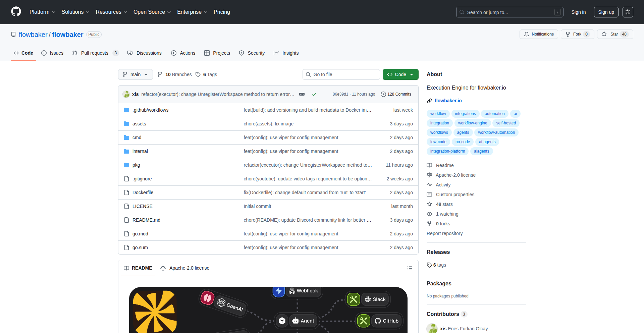Open the Pricing page link
Screen dimensions: 644x333
tap(222, 12)
